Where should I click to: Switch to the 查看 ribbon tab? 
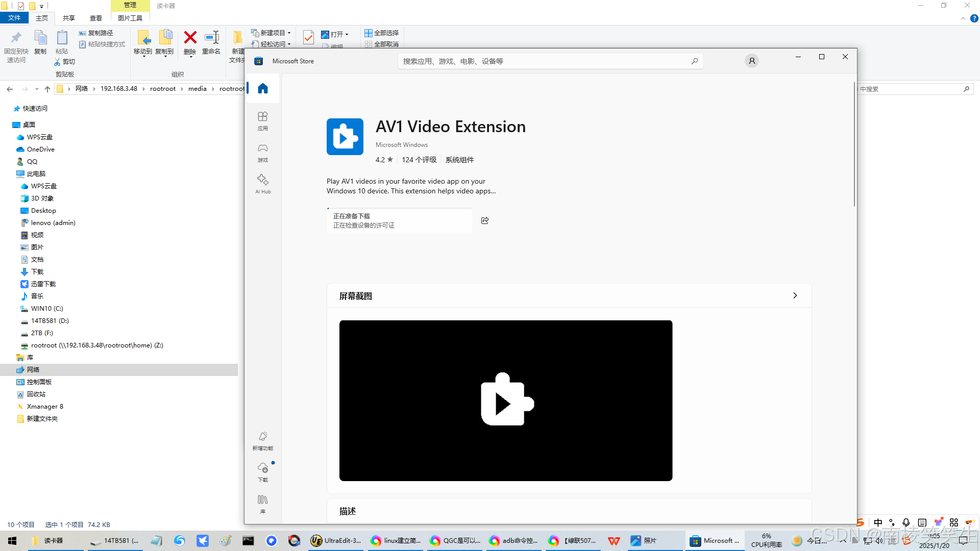tap(96, 18)
